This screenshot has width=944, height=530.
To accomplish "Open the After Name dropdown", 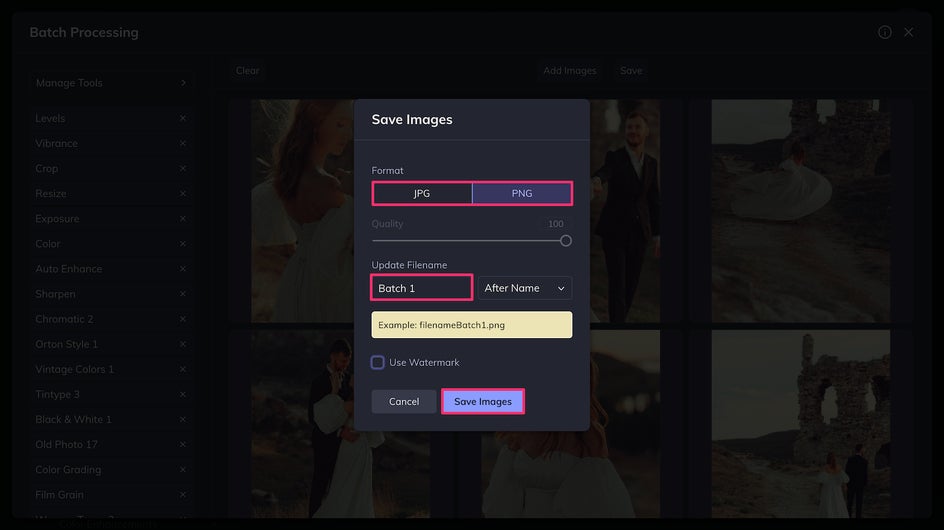I will point(524,288).
